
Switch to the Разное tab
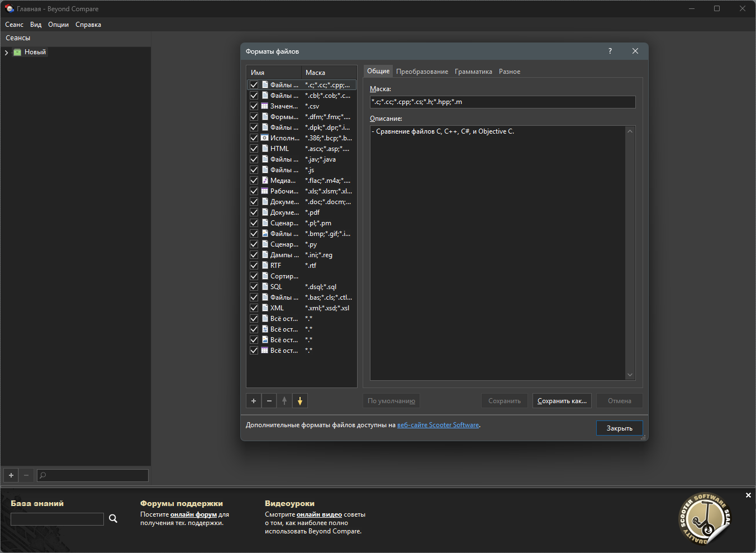[x=510, y=72]
